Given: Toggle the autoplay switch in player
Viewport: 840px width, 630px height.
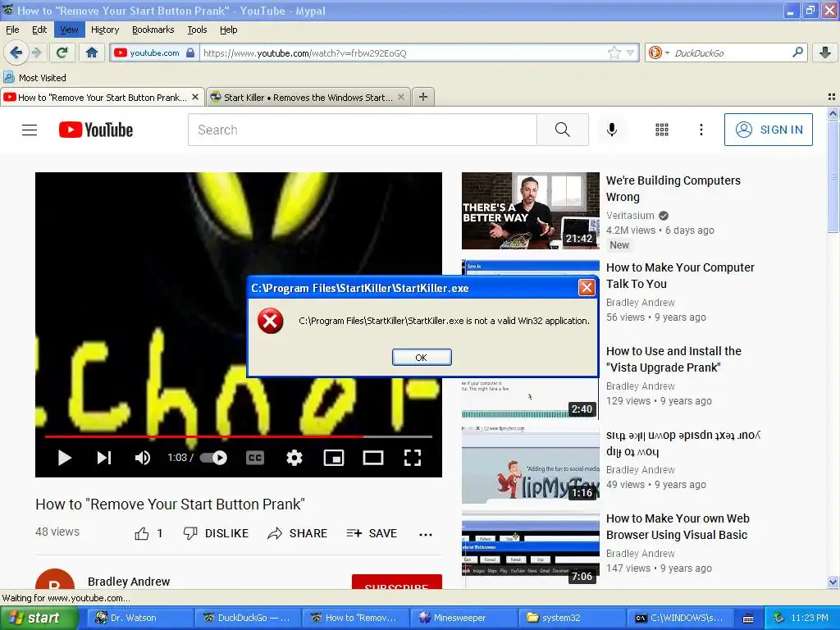Looking at the screenshot, I should click(214, 458).
